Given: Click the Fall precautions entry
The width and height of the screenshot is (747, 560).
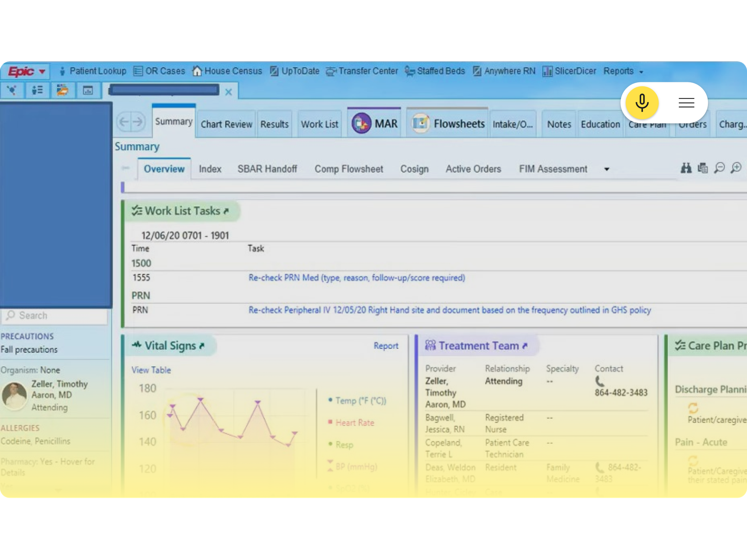Looking at the screenshot, I should pos(29,350).
